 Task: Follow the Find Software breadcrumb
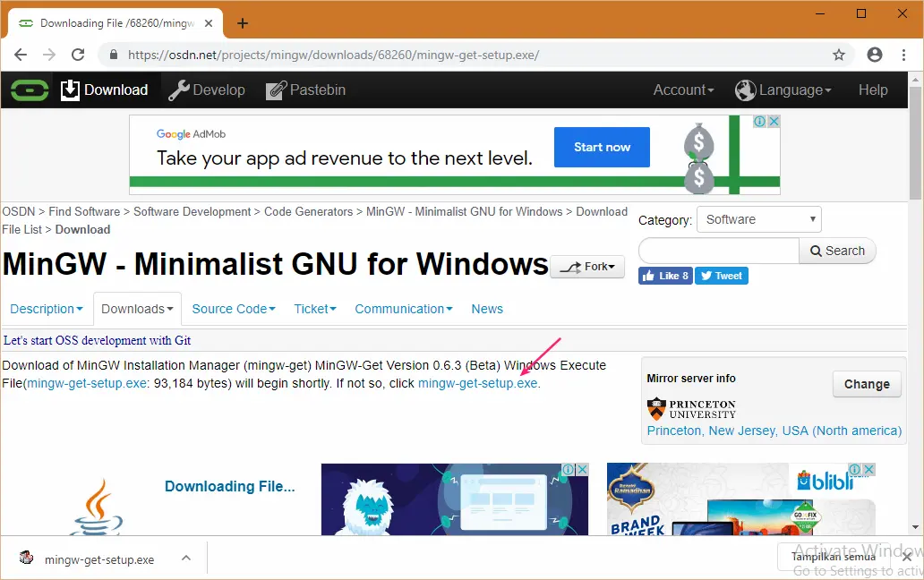pos(84,211)
